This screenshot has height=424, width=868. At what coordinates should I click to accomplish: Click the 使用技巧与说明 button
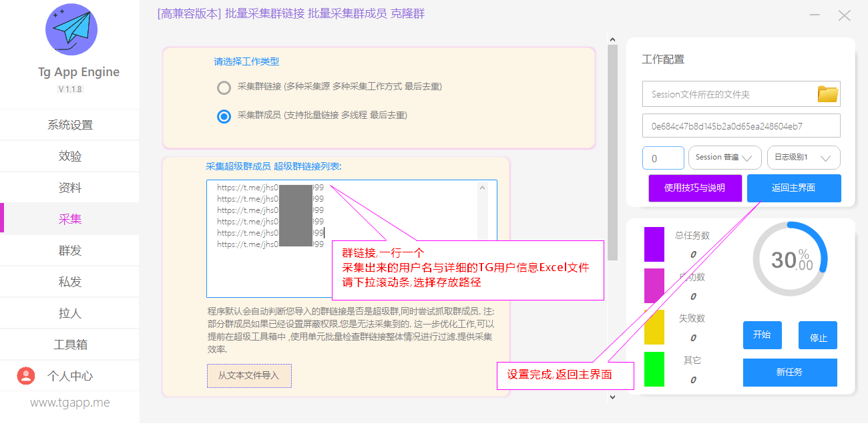tap(694, 188)
